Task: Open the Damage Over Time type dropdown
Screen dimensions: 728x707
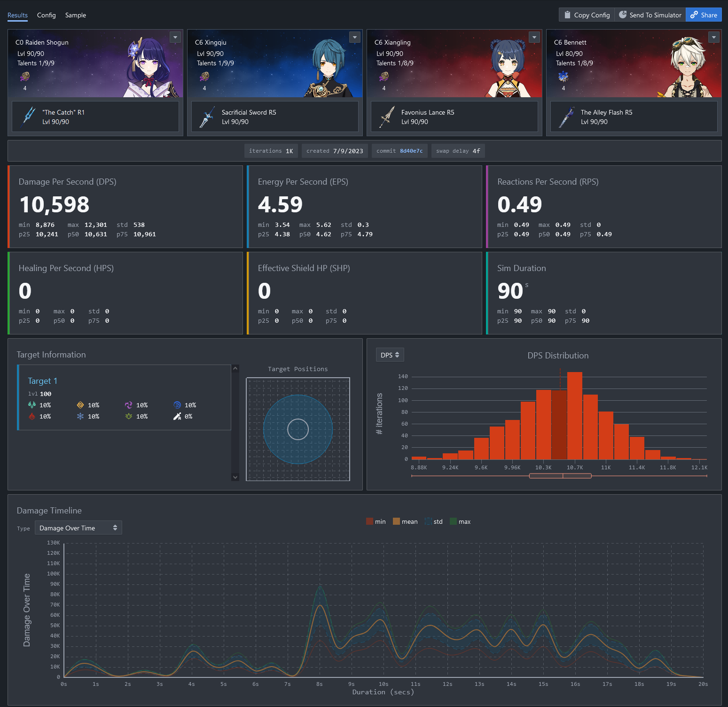Action: click(x=78, y=528)
